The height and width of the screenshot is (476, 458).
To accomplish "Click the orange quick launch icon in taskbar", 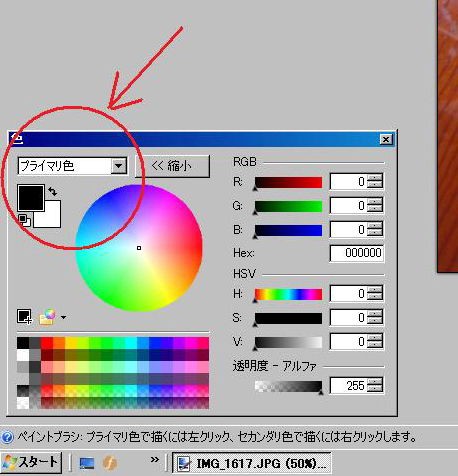I will [110, 463].
